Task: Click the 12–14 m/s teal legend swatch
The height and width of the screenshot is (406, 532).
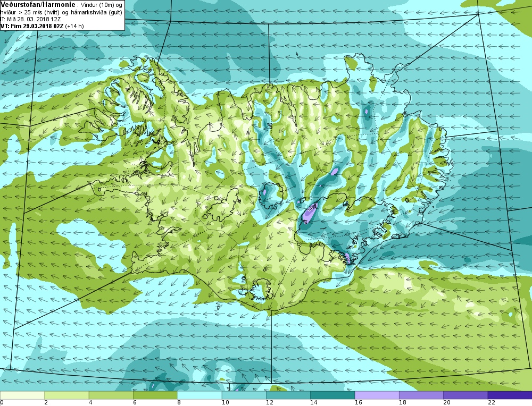Action: point(288,395)
